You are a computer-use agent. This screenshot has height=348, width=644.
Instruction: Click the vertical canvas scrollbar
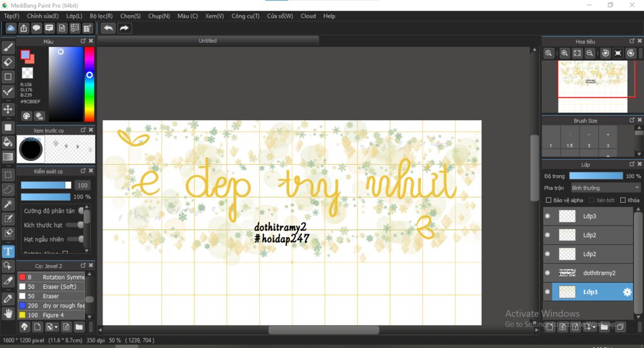point(535,168)
